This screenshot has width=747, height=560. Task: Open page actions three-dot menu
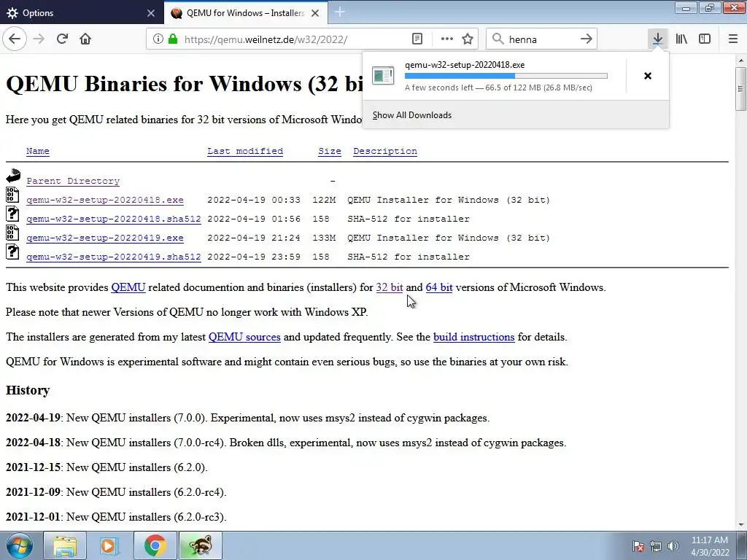447,39
